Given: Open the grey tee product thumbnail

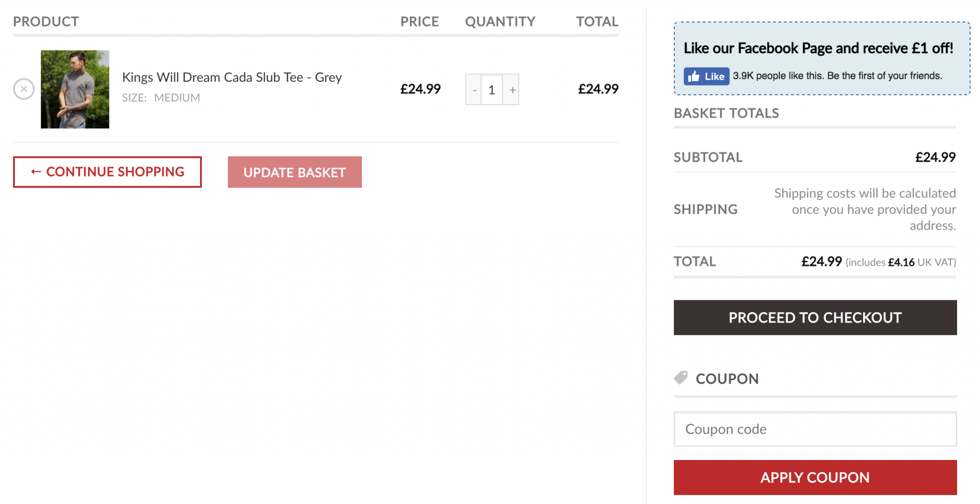Looking at the screenshot, I should tap(75, 89).
